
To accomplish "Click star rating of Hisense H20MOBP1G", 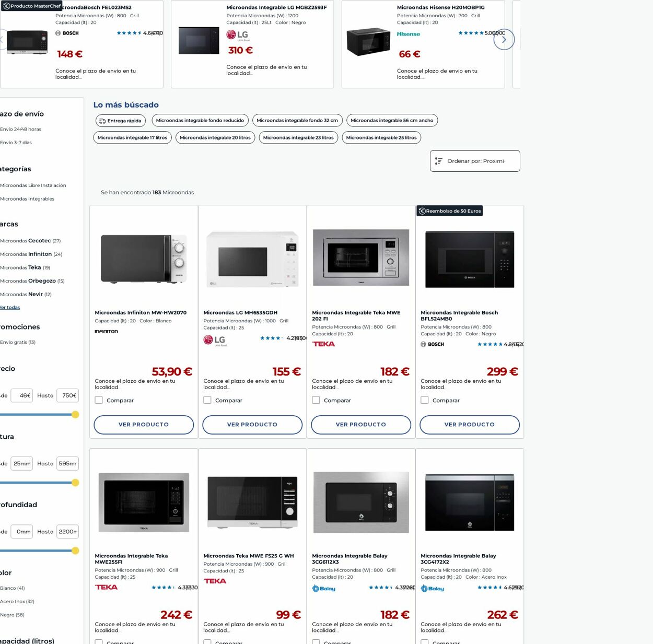I will coord(471,33).
